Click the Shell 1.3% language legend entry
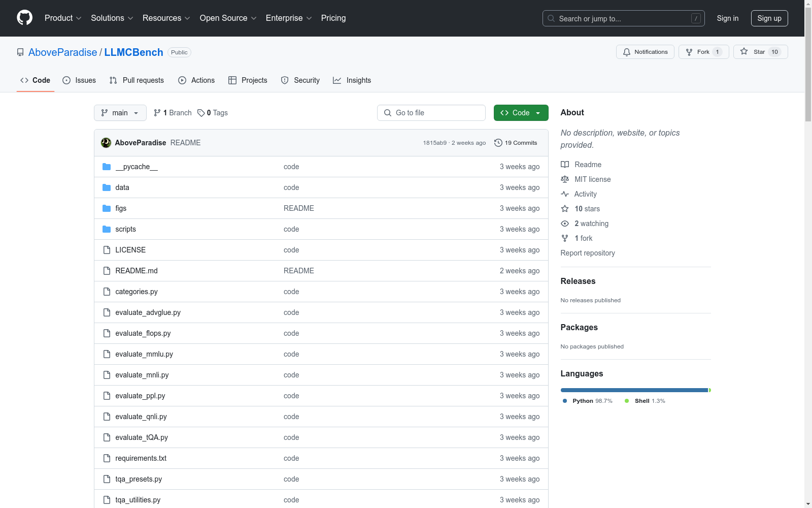The image size is (812, 508). click(645, 401)
